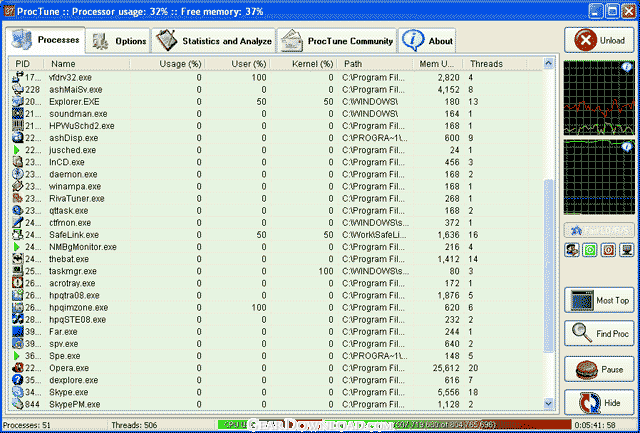Click the ashMaiSv.exe process icon
The height and width of the screenshot is (433, 640).
pos(18,89)
